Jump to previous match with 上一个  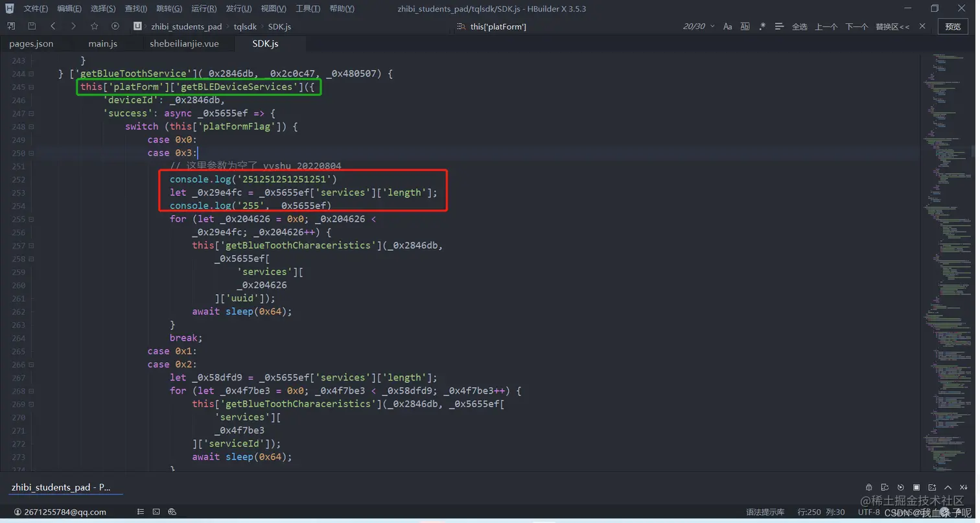click(826, 27)
